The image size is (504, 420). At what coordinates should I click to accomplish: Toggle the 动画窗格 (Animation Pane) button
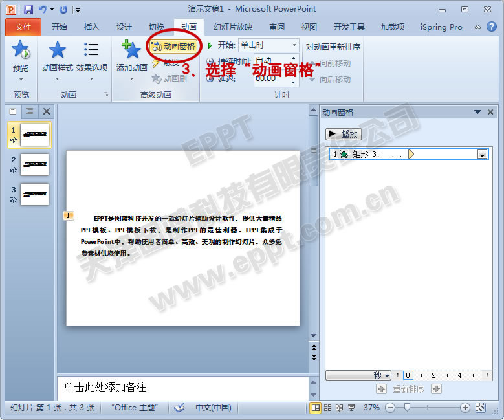coord(173,46)
